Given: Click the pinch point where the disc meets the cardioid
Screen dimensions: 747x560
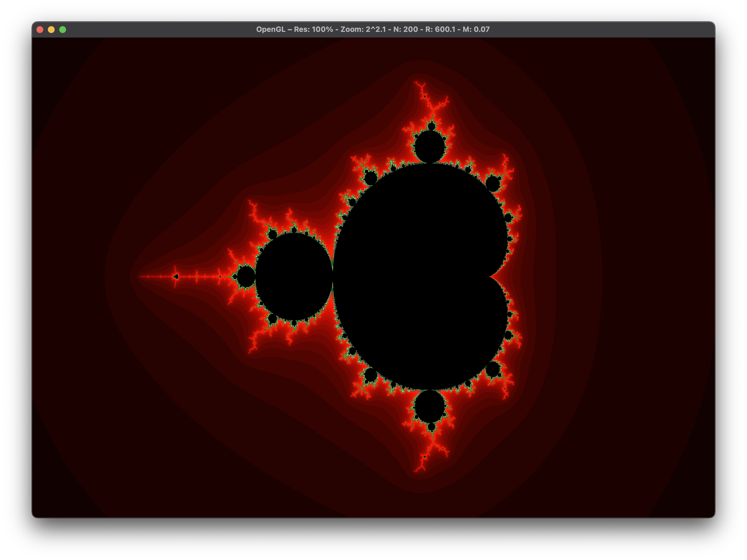Looking at the screenshot, I should coord(333,277).
